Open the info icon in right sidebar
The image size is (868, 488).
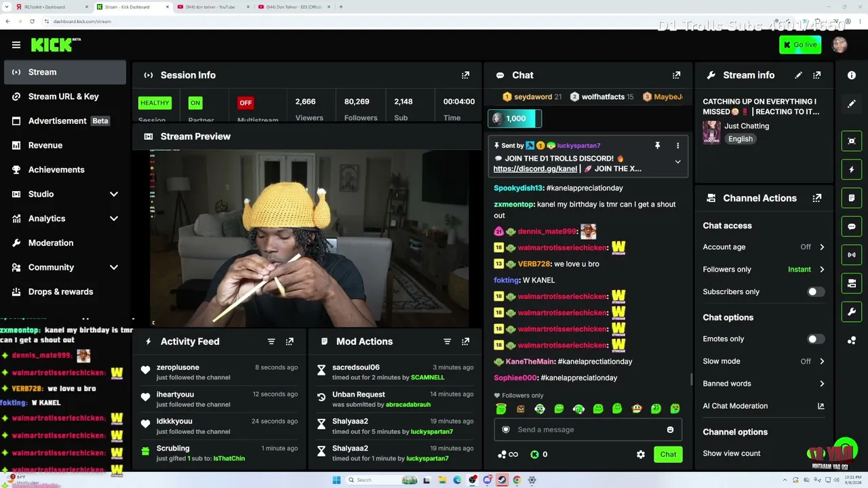852,75
